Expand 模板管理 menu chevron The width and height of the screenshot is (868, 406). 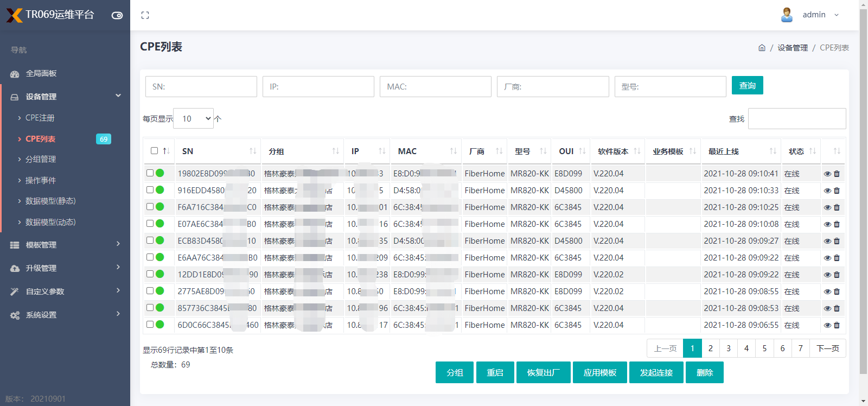[x=118, y=244]
